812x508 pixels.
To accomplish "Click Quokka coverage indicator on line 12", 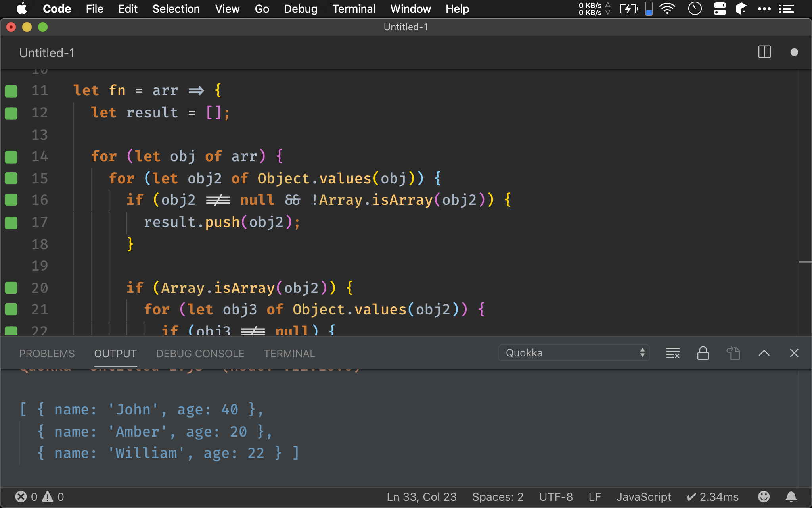I will coord(11,113).
